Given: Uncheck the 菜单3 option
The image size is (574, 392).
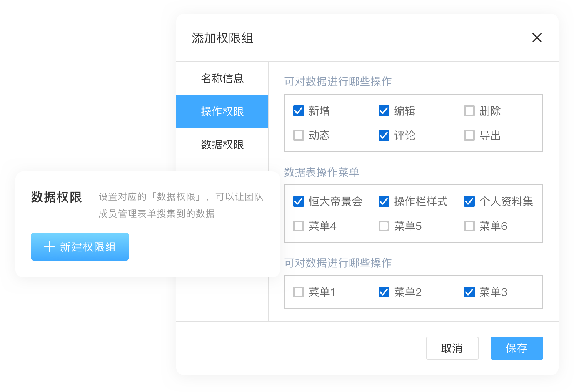Looking at the screenshot, I should pos(469,292).
